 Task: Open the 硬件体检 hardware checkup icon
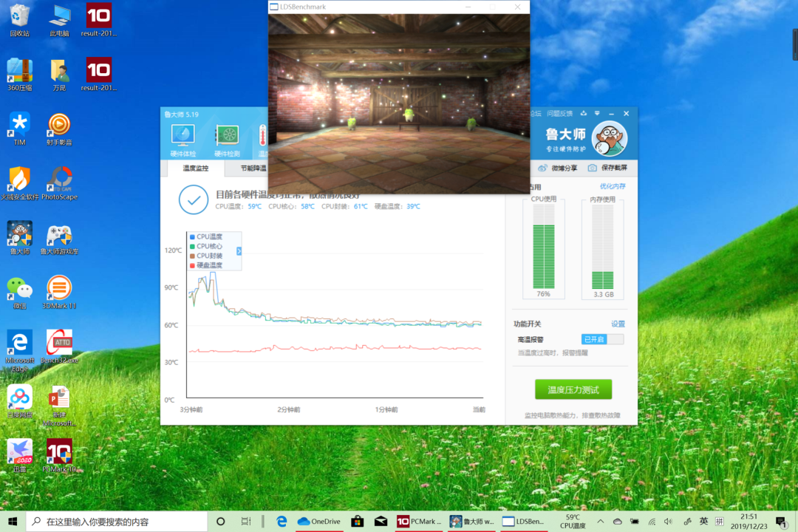(183, 139)
